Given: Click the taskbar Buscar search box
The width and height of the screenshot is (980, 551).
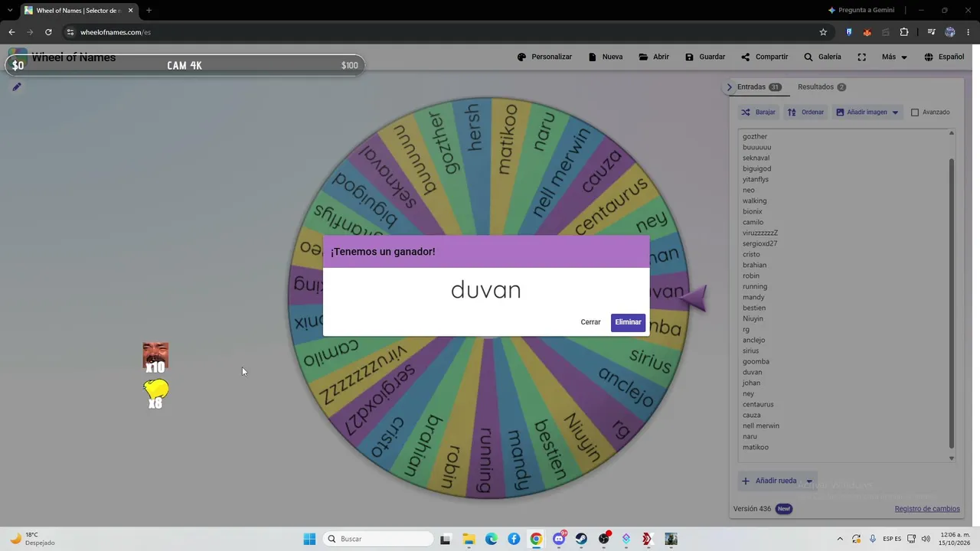Looking at the screenshot, I should click(x=378, y=539).
